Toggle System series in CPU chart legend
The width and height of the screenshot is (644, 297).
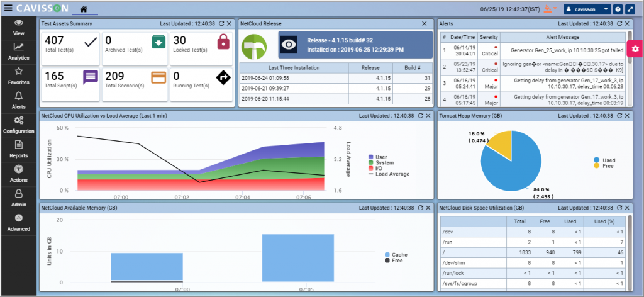point(380,163)
